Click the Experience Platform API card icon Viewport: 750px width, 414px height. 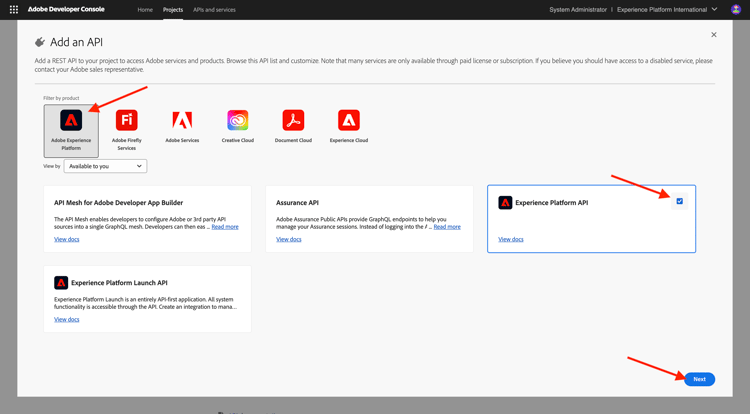505,203
